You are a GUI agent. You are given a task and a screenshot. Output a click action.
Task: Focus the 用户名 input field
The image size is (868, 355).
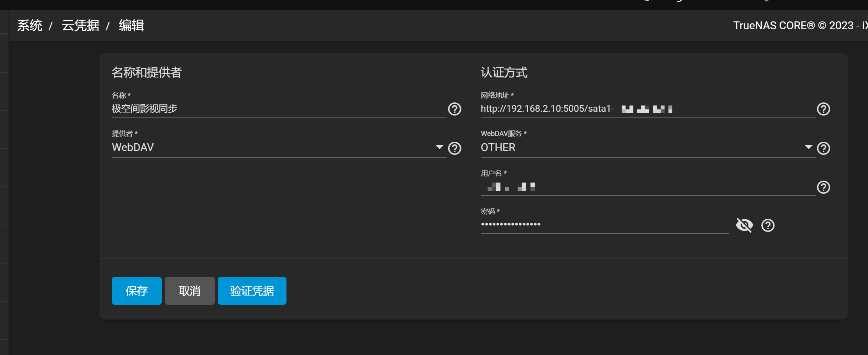[647, 187]
